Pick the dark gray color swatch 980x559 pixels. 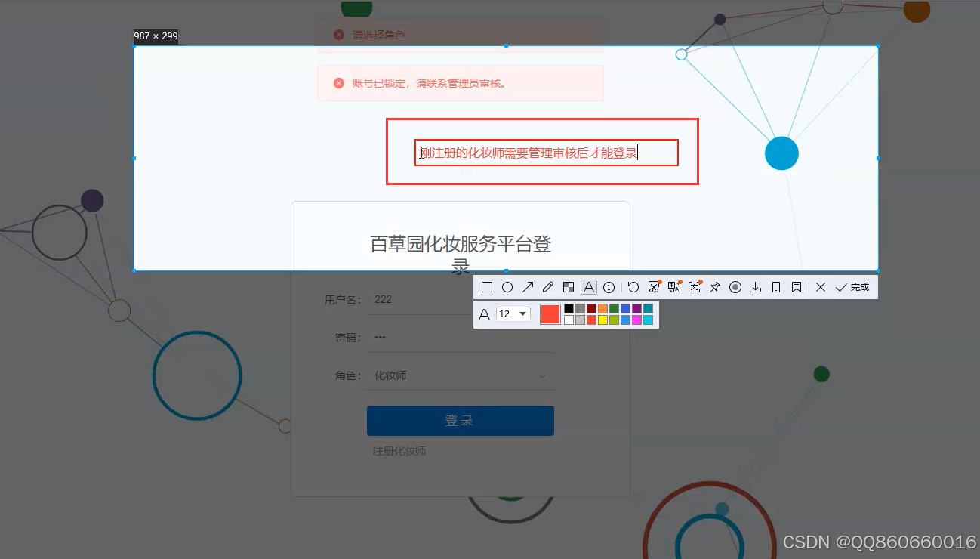pos(580,308)
